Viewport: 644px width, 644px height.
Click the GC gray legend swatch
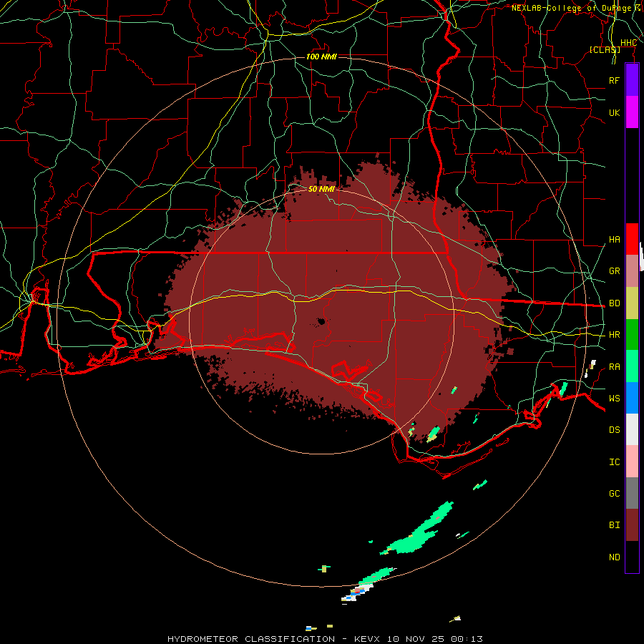(632, 493)
